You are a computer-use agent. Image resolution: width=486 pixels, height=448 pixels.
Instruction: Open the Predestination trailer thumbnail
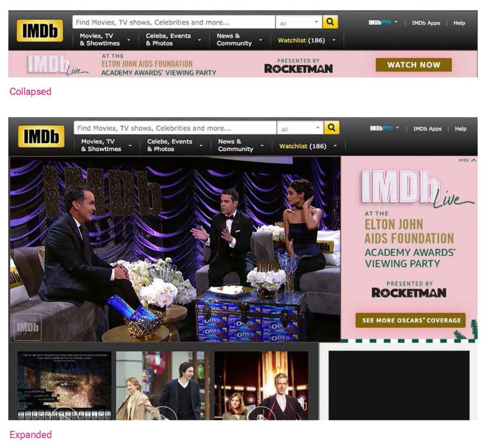tap(65, 385)
